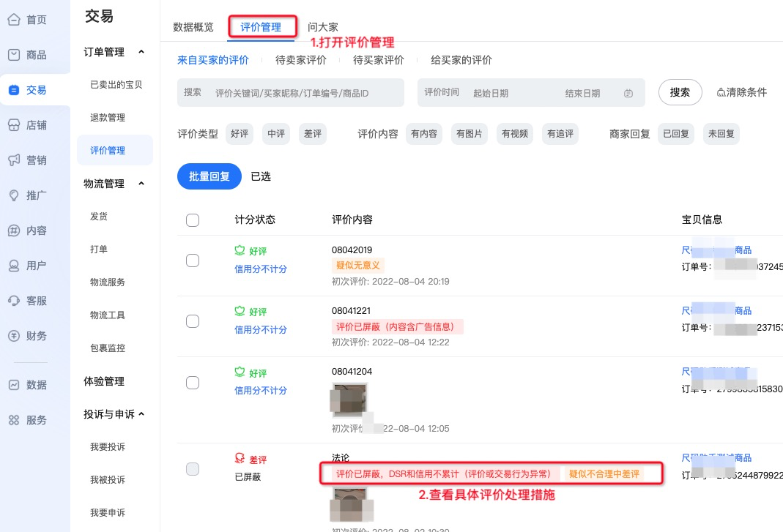The height and width of the screenshot is (532, 783).
Task: Select the 待卖家评价 sub-tab
Action: [x=301, y=60]
